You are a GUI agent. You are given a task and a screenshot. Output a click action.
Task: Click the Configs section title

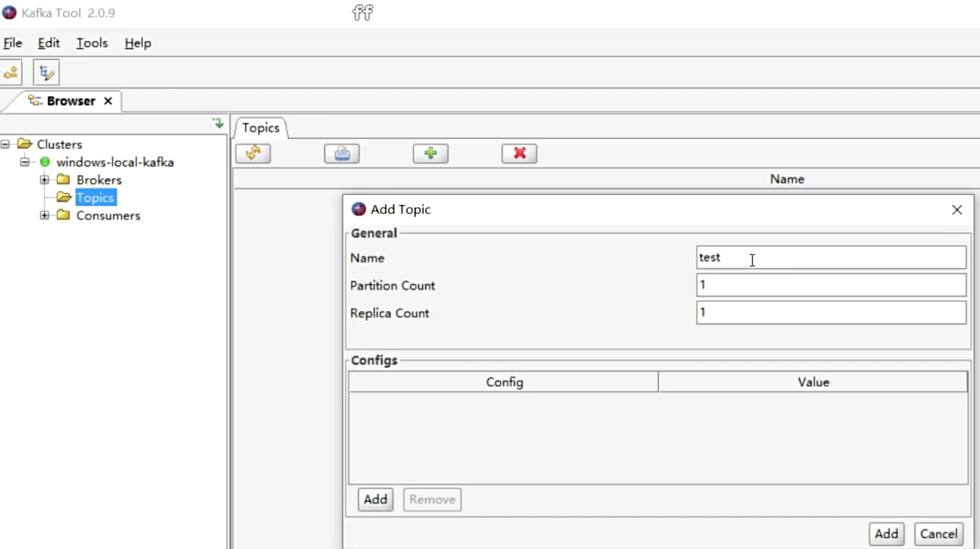click(374, 360)
